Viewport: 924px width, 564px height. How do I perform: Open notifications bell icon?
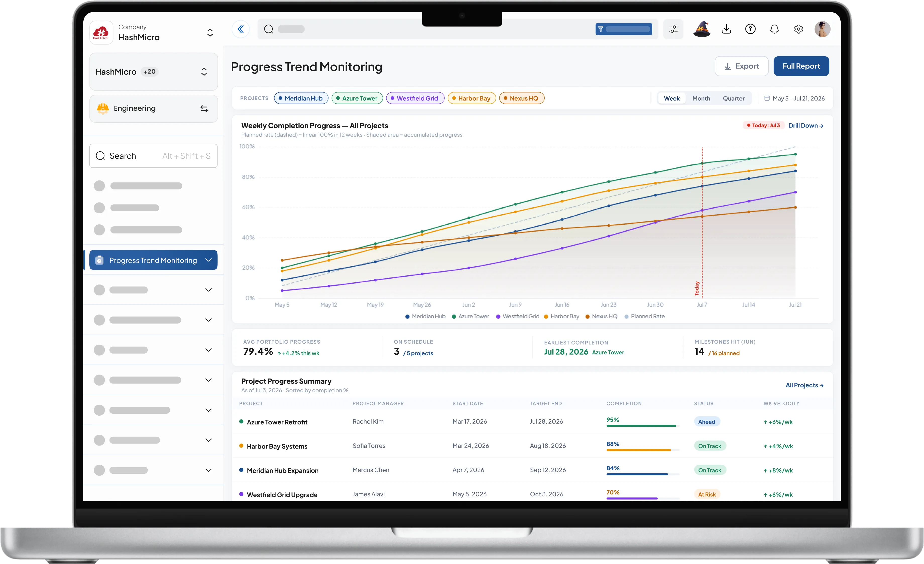click(x=774, y=29)
